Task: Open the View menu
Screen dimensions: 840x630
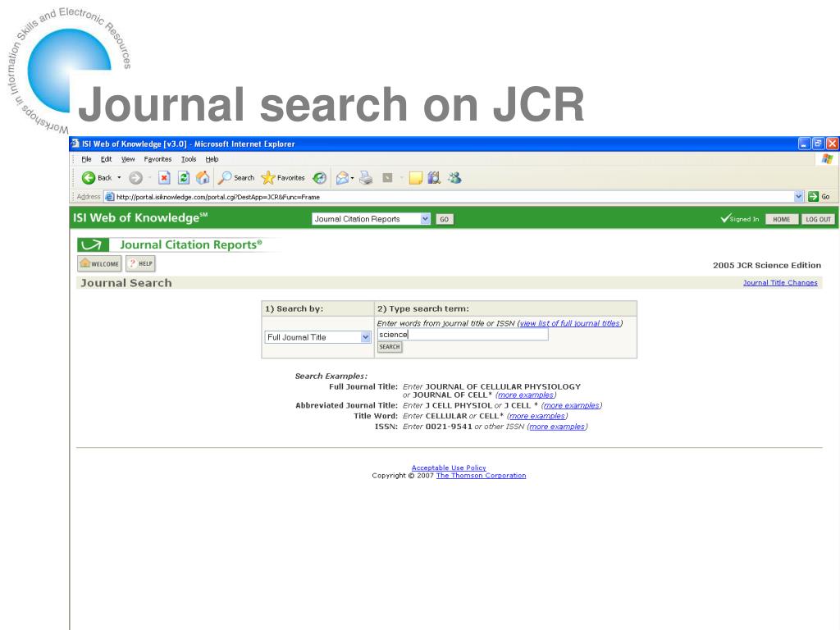Action: [x=128, y=159]
